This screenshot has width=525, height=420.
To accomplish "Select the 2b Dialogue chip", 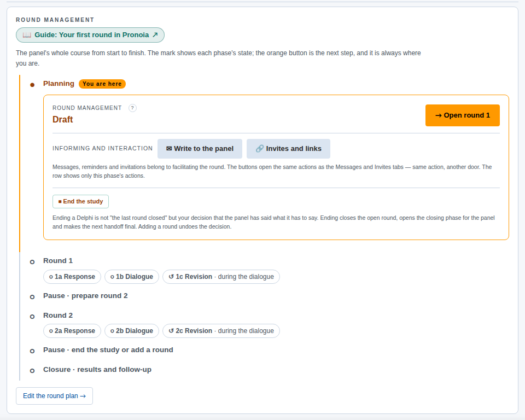I will click(132, 331).
